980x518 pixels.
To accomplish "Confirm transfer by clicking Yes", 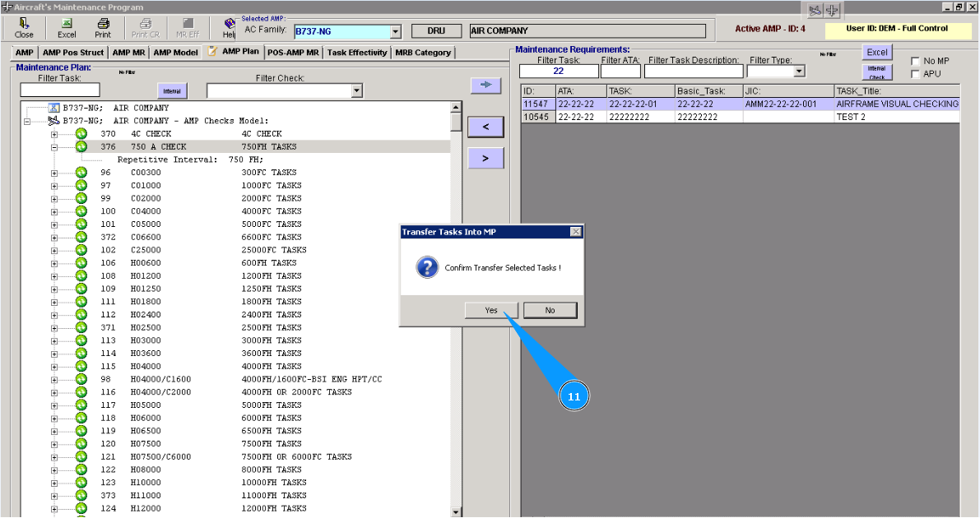I will (490, 310).
